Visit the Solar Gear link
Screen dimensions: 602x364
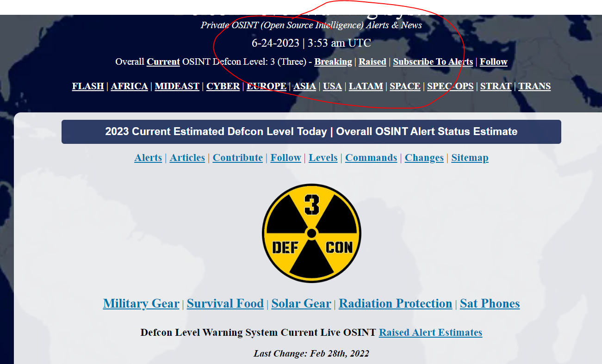301,303
